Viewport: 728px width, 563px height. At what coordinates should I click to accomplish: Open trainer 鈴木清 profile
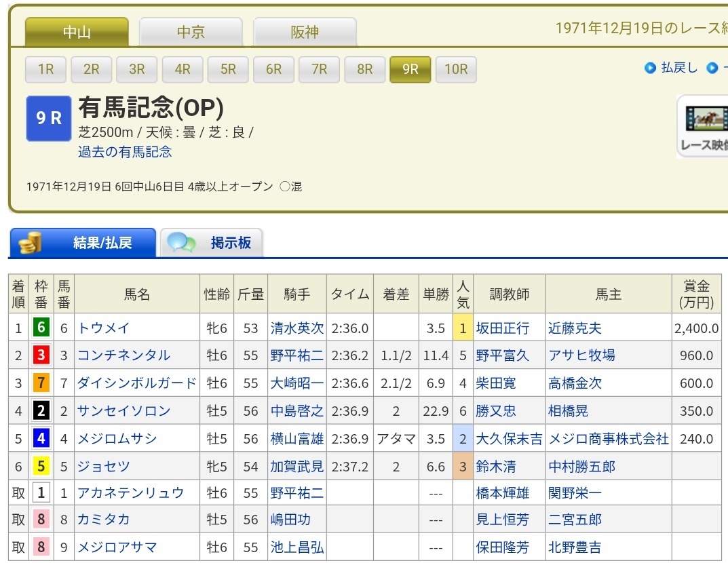point(497,467)
